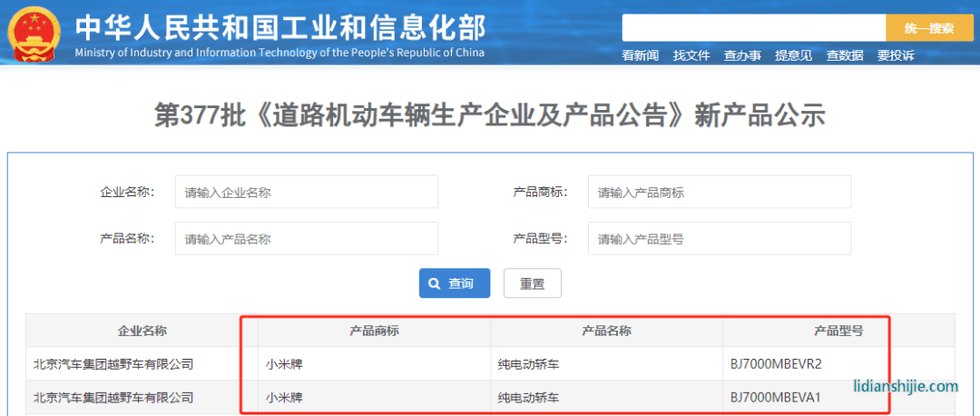Select the 要投诉 nav link
This screenshot has width=980, height=416.
895,55
